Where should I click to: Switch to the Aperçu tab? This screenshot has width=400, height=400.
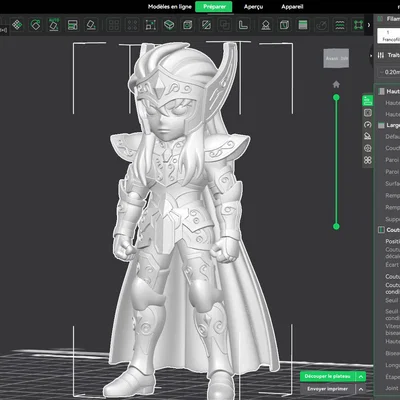pyautogui.click(x=253, y=7)
